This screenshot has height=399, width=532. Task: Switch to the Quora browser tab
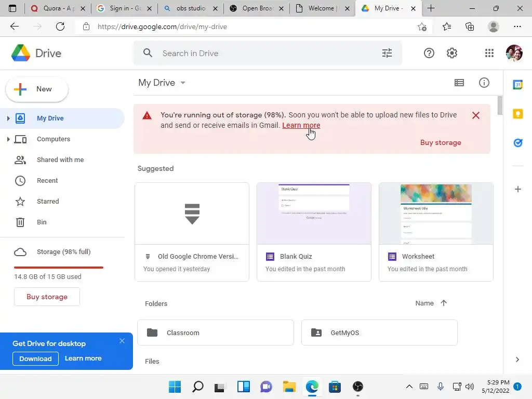click(x=58, y=8)
